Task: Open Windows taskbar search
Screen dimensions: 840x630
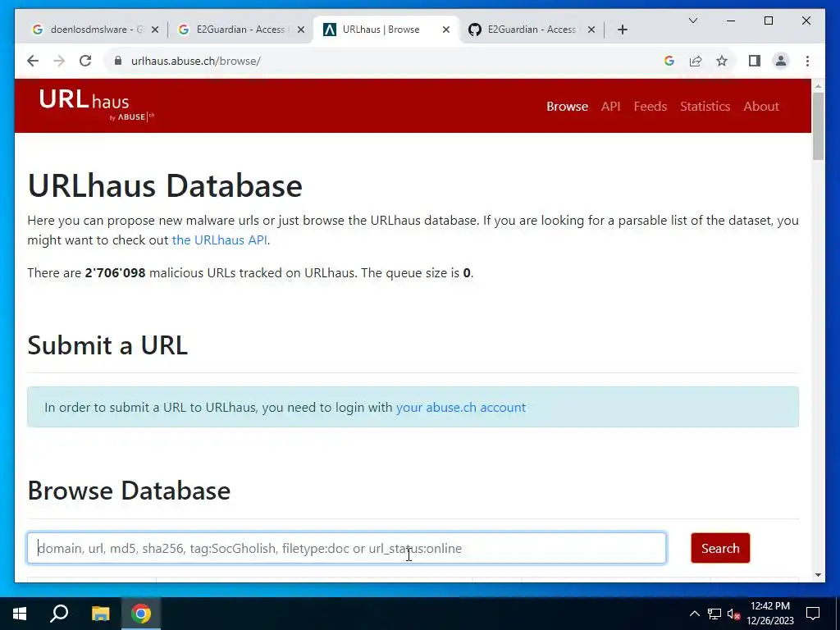Action: (59, 614)
